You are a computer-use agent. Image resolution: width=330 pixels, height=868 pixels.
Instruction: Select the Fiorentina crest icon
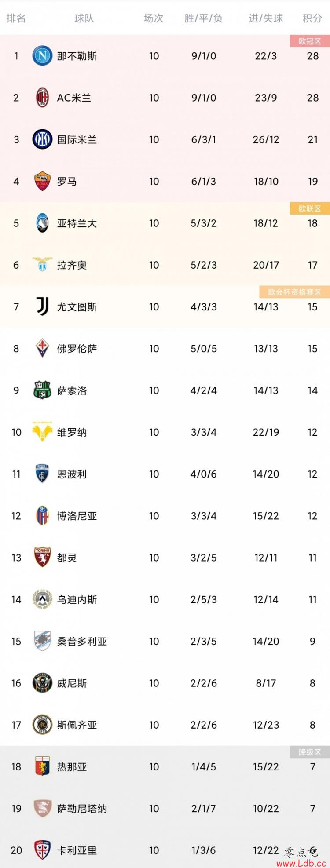[42, 348]
